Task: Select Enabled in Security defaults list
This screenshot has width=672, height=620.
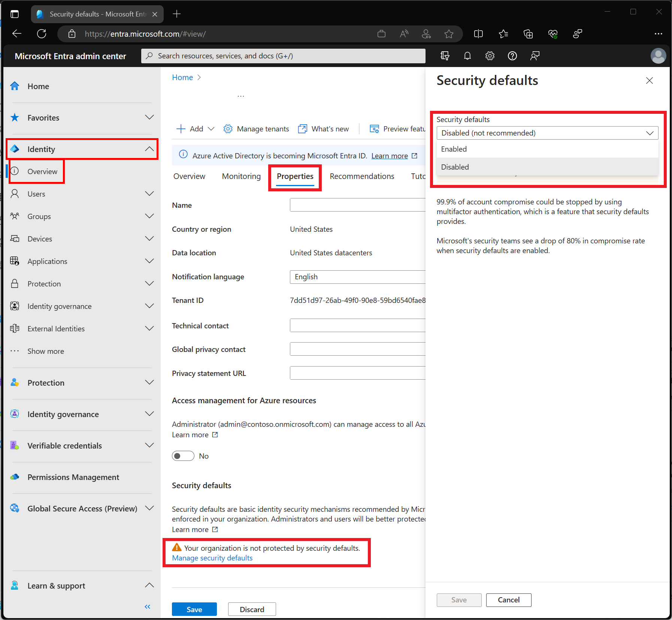Action: coord(547,149)
